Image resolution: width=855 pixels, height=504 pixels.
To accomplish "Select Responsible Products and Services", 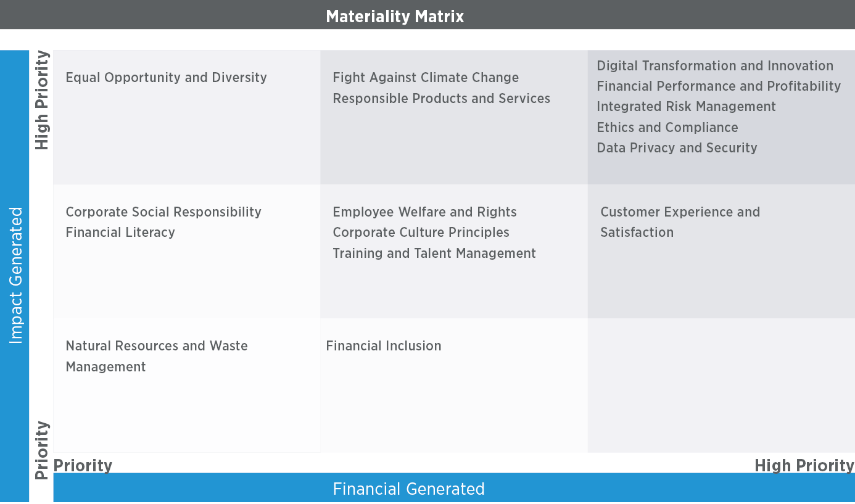I will pos(441,99).
